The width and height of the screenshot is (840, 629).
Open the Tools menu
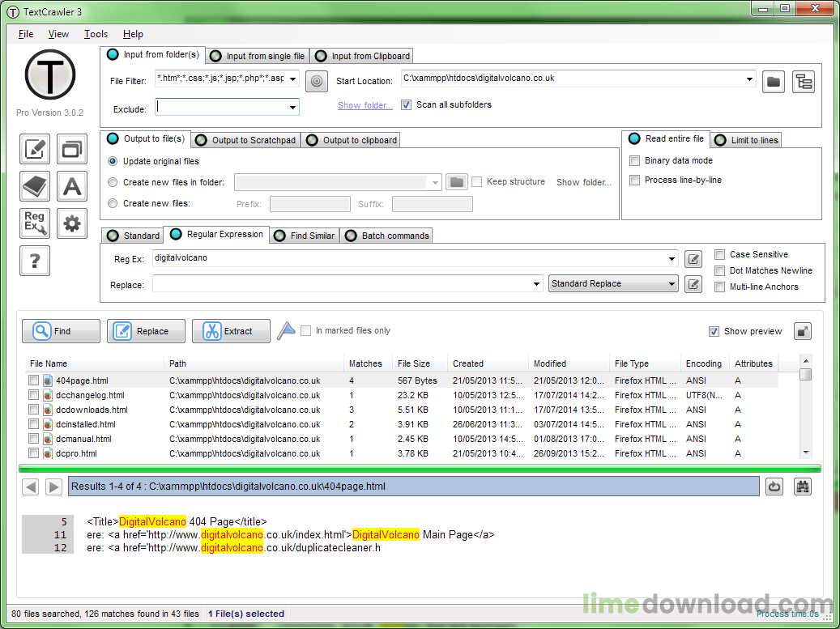click(x=96, y=34)
